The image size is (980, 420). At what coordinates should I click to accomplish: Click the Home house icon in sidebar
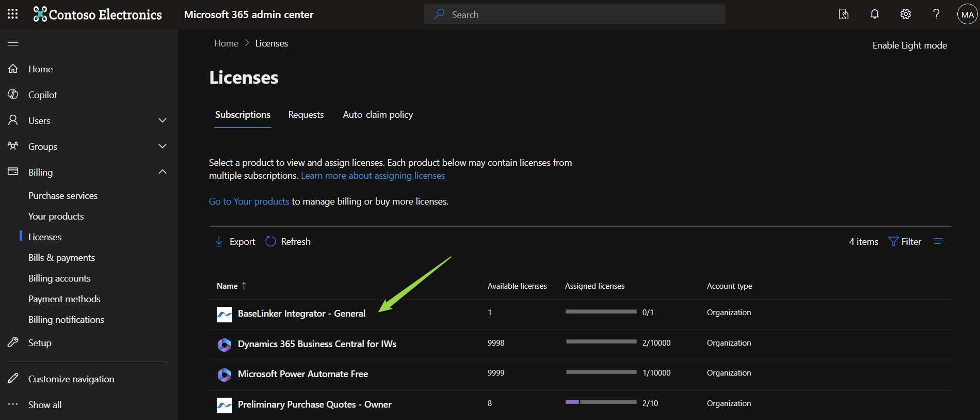click(13, 69)
